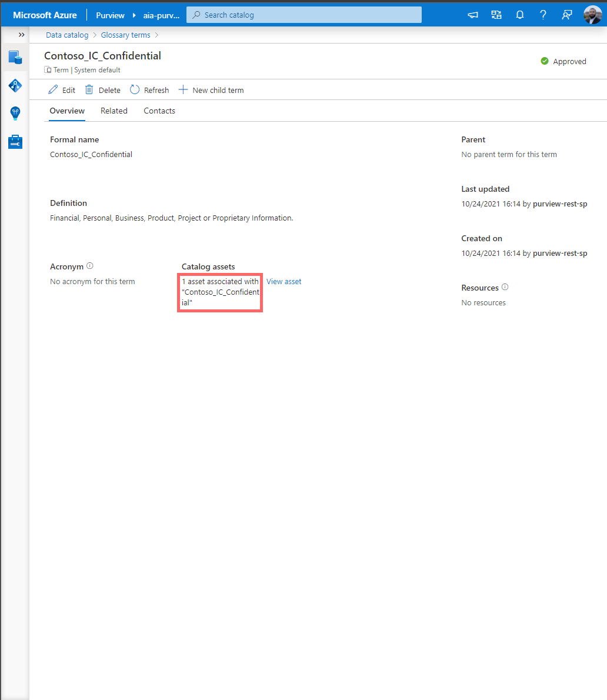Click the breadcrumb arrow after Purview

134,15
